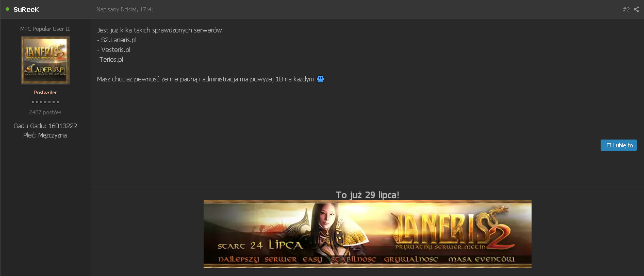Screen dimensions: 644x276
Task: Click the smiley emoticon in the post
Action: [320, 79]
